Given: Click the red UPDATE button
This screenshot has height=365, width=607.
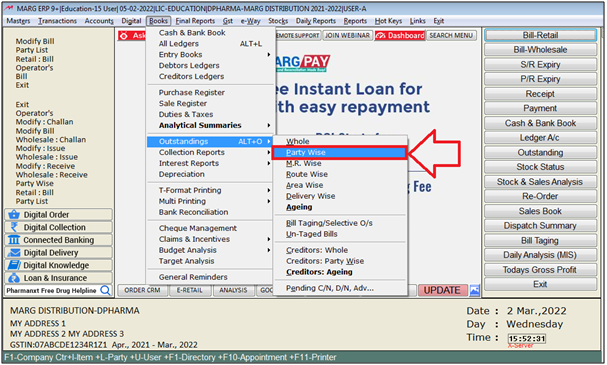Looking at the screenshot, I should click(x=442, y=290).
